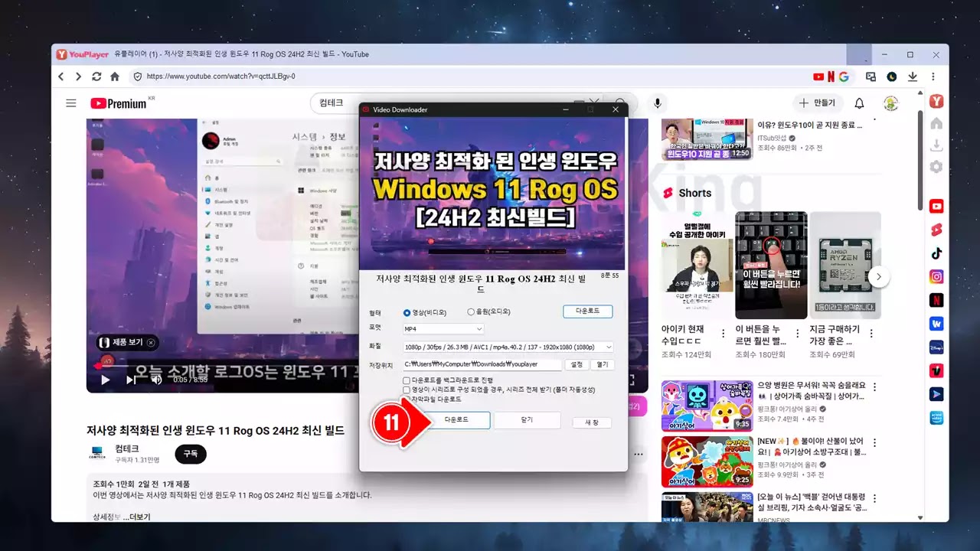Screen dimensions: 980x551
Task: Open the Netflix N shortcut in the toolbar
Action: (x=831, y=77)
